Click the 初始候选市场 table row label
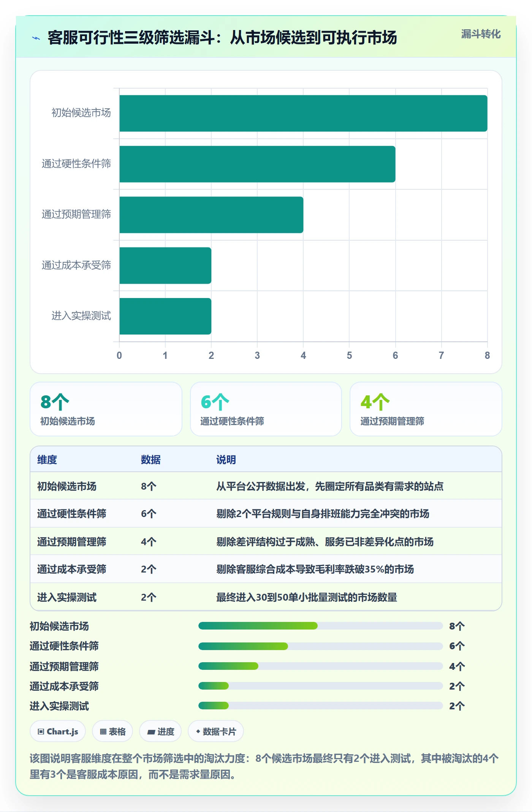This screenshot has height=812, width=532. (x=67, y=486)
